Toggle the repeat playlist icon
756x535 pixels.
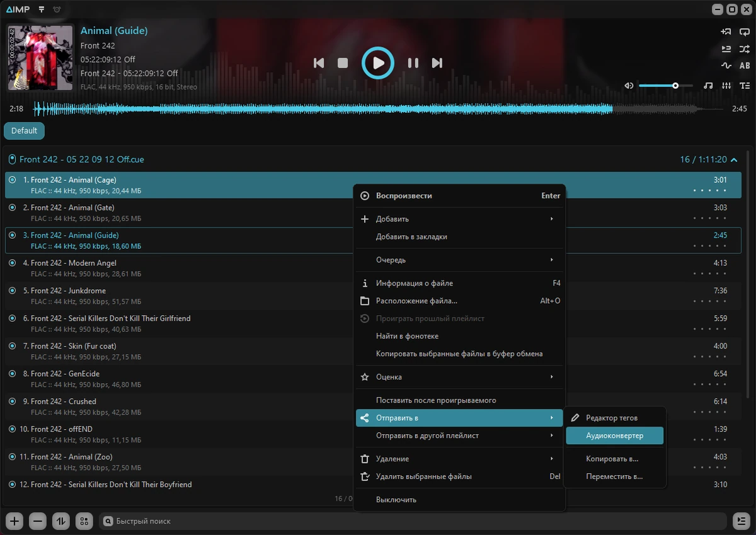745,32
